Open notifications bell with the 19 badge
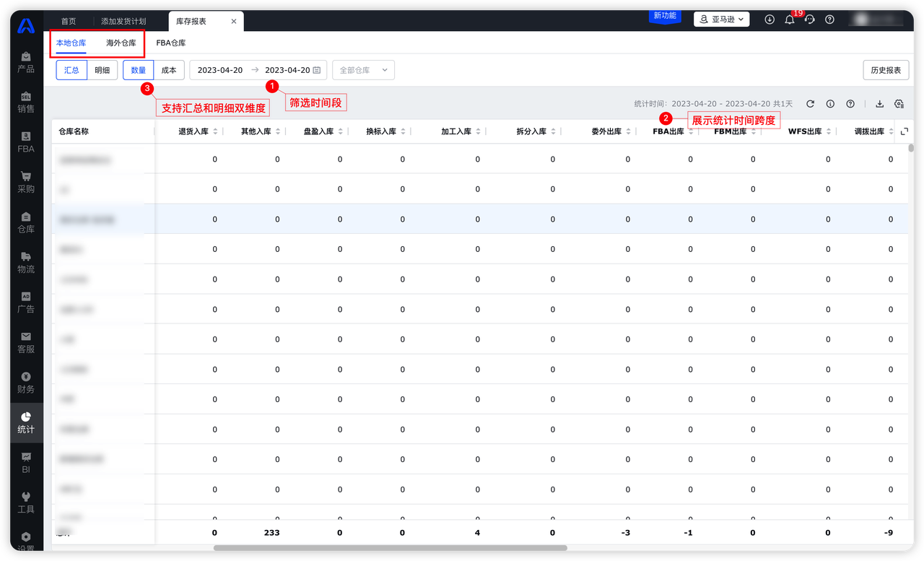This screenshot has width=924, height=561. coord(790,19)
